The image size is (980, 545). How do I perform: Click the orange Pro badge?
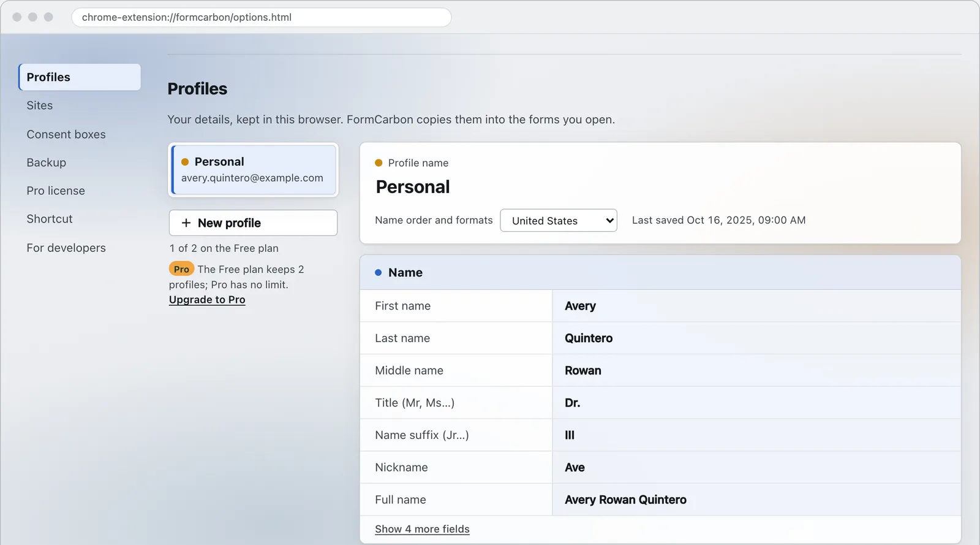coord(181,269)
